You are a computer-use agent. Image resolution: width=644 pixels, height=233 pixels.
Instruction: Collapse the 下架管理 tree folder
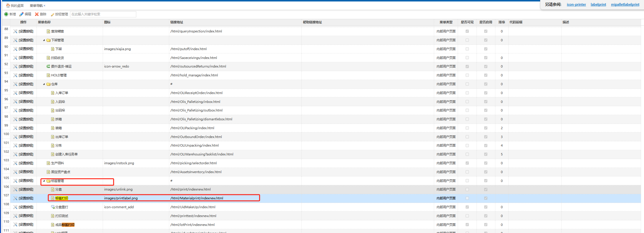tap(44, 40)
